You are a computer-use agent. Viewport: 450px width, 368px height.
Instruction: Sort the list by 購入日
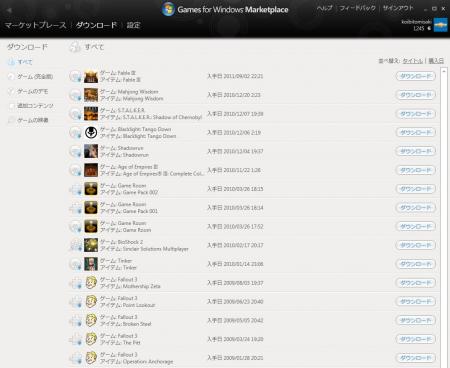click(x=436, y=61)
